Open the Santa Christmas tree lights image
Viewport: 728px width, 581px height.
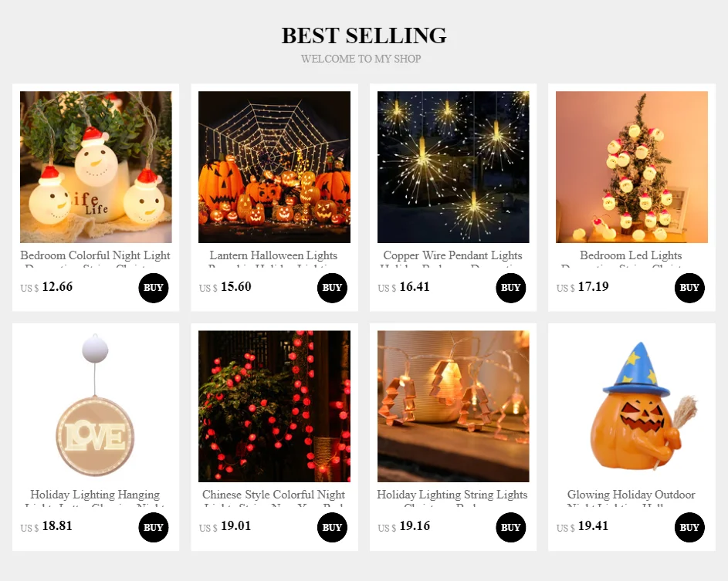(632, 167)
